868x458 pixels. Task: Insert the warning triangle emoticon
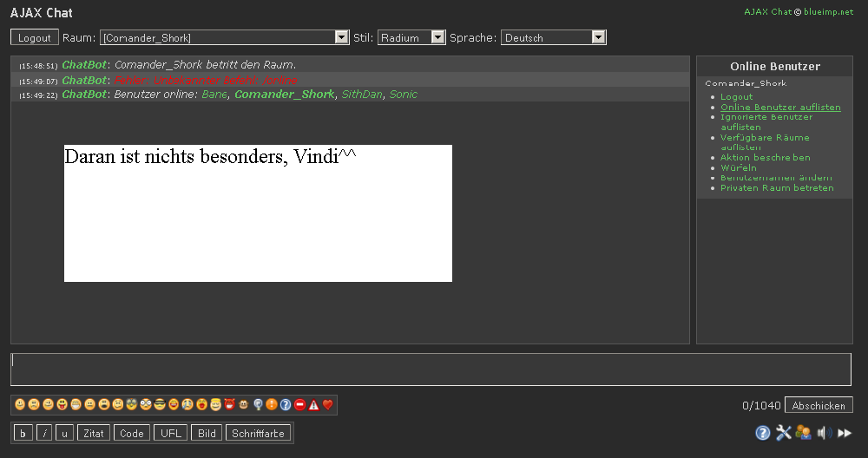(x=313, y=405)
